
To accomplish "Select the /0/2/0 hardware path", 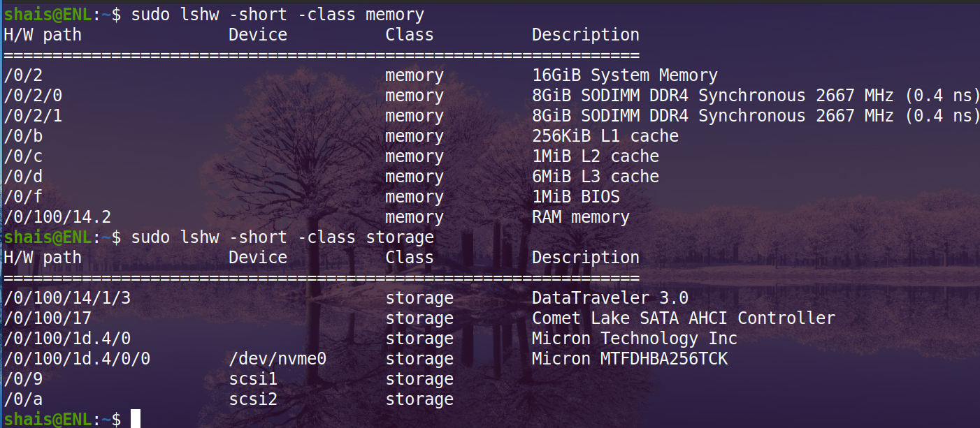I will click(33, 96).
